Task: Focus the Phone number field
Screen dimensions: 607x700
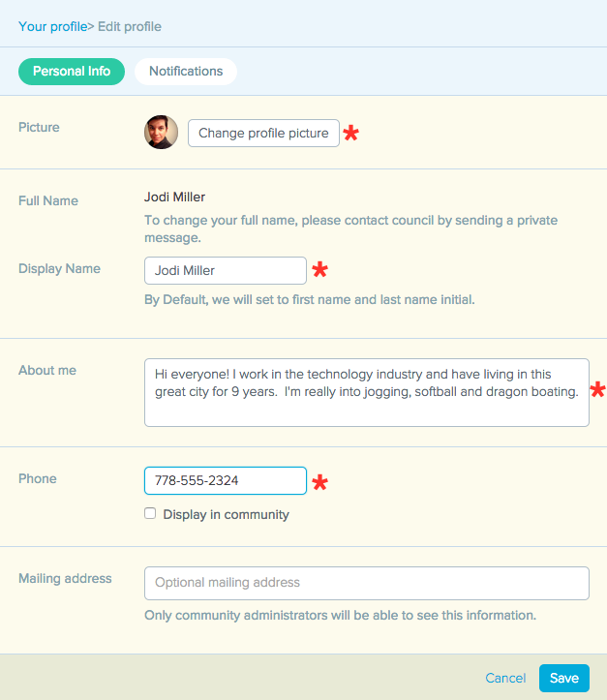Action: (225, 481)
